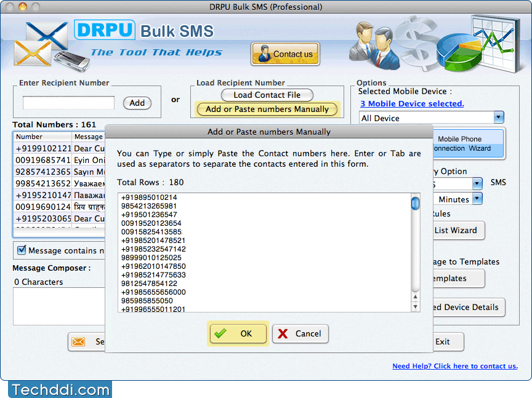Choose Add or Paste numbers Manually
Screen dimensions: 532x398
pyautogui.click(x=267, y=109)
